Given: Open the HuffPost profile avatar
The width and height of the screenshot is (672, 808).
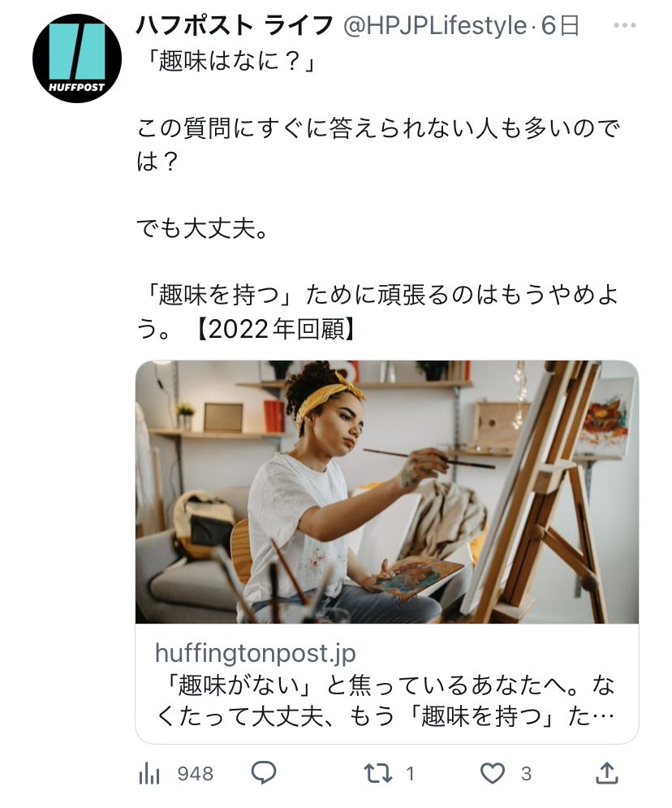Looking at the screenshot, I should point(77,58).
